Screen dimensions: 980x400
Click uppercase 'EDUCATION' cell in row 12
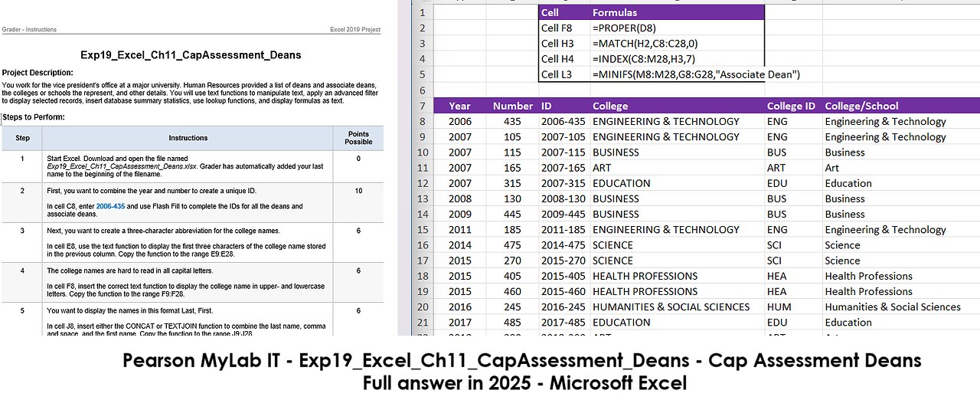[678, 183]
